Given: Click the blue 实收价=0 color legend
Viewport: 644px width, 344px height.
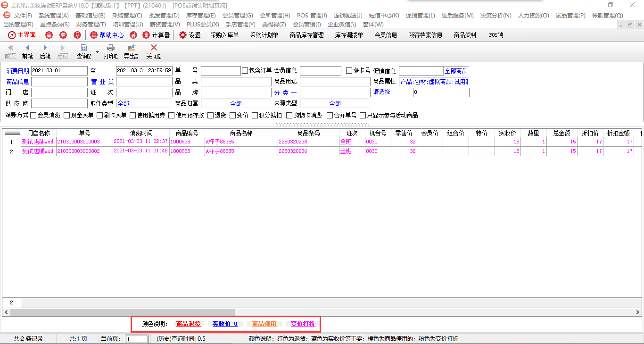Looking at the screenshot, I should [226, 324].
